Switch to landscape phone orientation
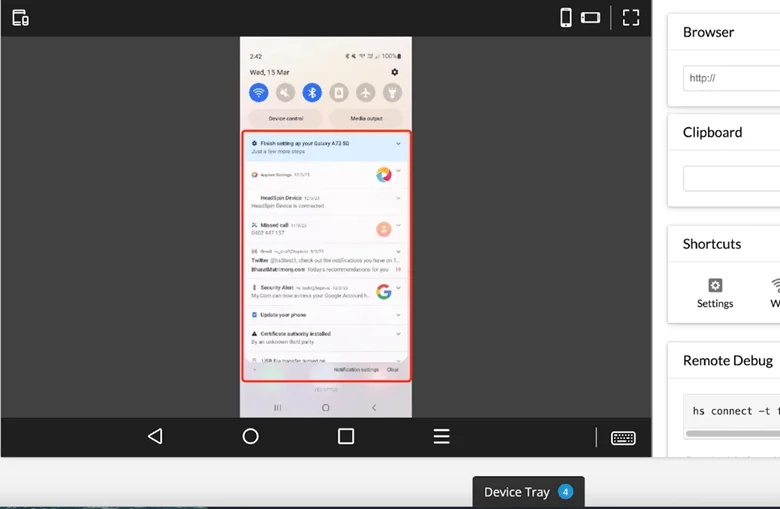Screen dimensions: 780x509 tap(590, 18)
